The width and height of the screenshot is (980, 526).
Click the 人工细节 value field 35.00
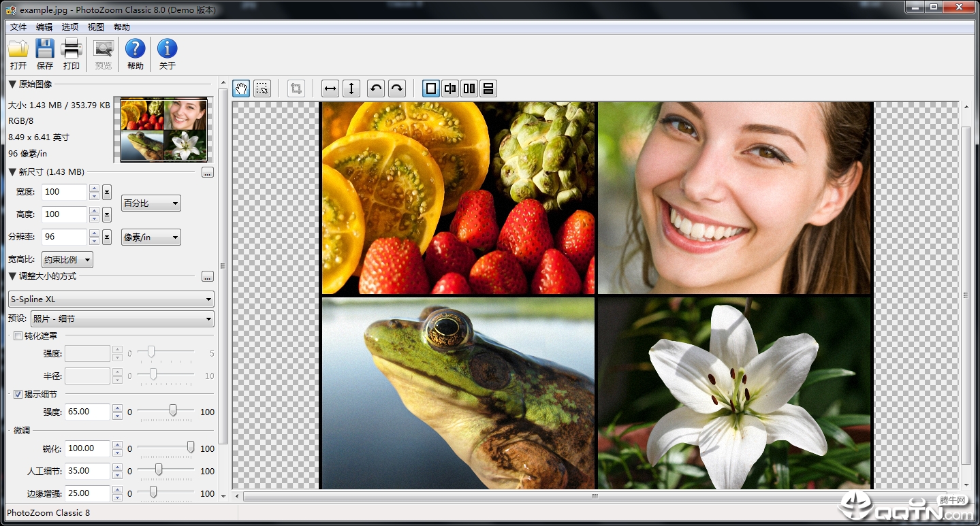[88, 471]
